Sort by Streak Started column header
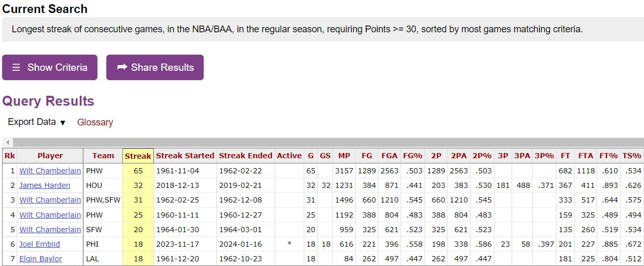This screenshot has width=644, height=266. [185, 156]
